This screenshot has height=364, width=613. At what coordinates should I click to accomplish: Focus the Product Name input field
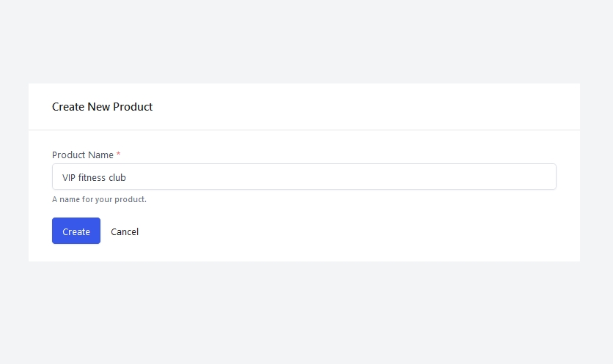[304, 177]
